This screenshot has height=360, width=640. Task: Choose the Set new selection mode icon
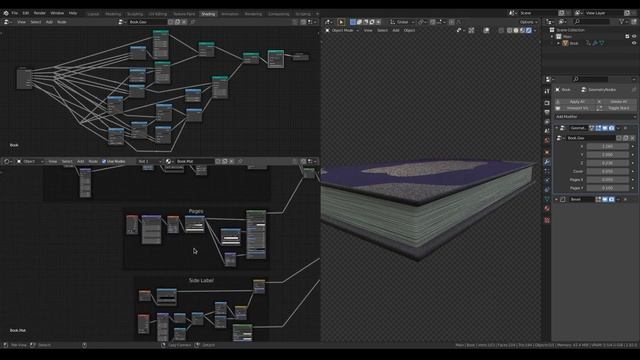[x=353, y=22]
